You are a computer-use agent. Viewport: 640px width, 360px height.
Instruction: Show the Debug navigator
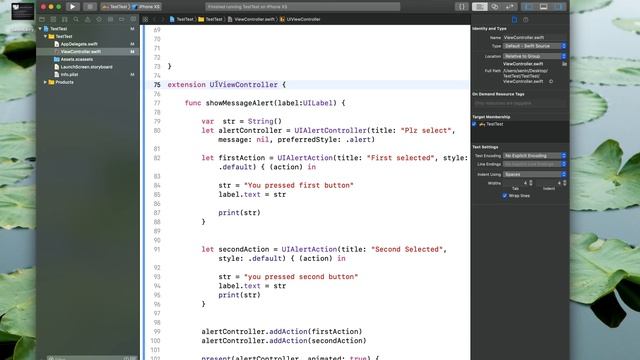[x=110, y=19]
